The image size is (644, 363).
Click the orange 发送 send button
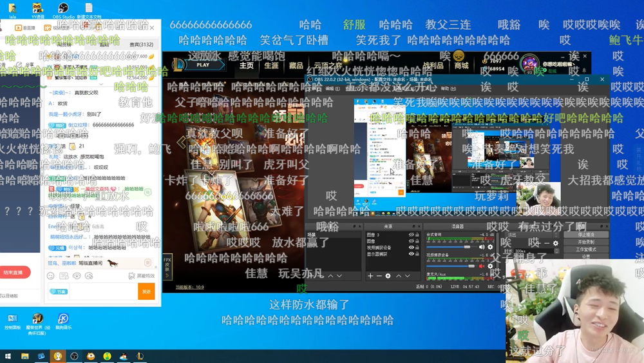click(146, 291)
